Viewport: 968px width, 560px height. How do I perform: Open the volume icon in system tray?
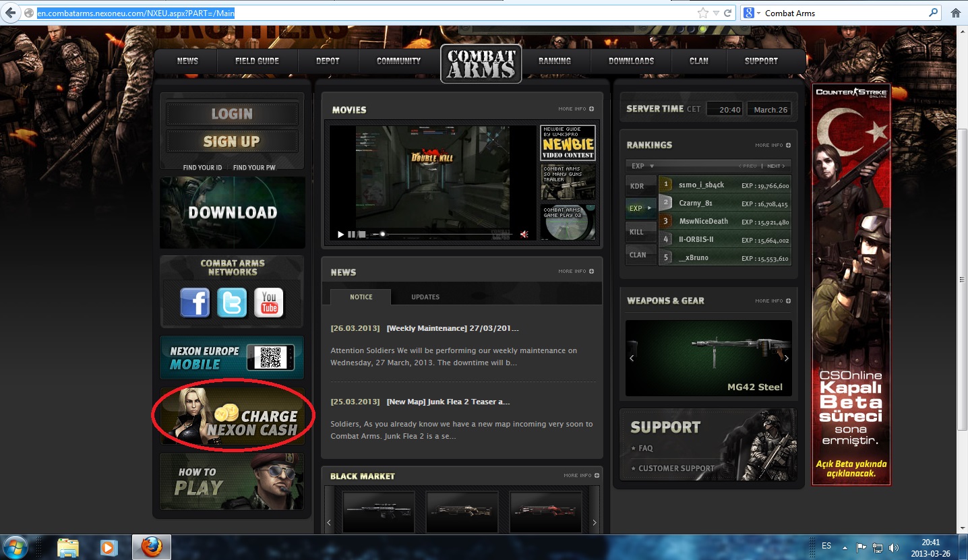894,547
